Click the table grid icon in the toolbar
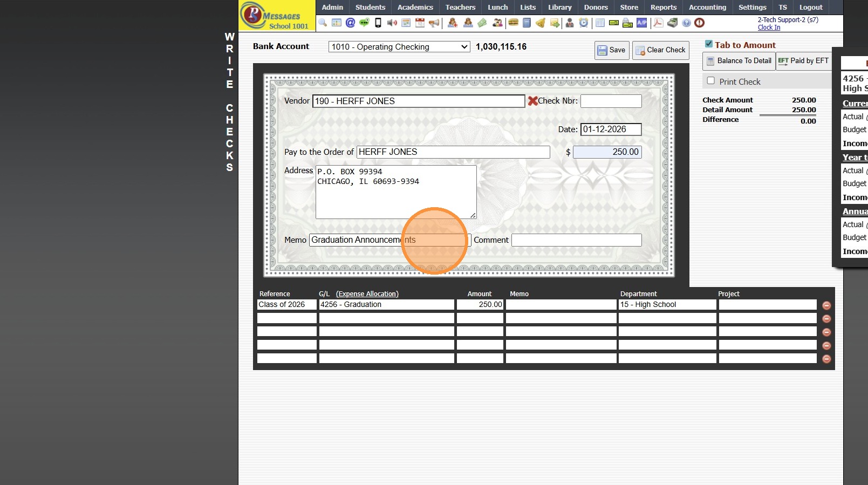The width and height of the screenshot is (868, 485). click(x=337, y=23)
